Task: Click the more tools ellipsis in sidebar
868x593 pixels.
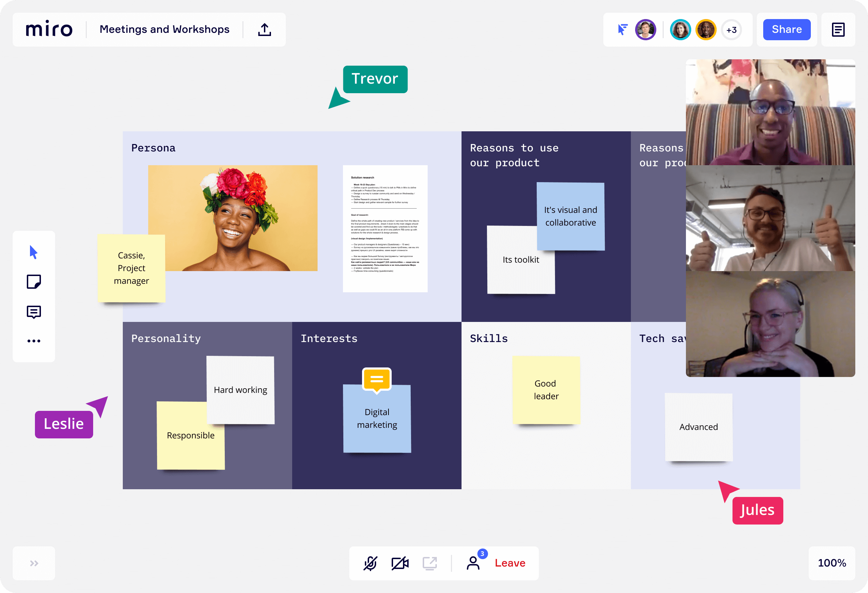Action: 34,340
